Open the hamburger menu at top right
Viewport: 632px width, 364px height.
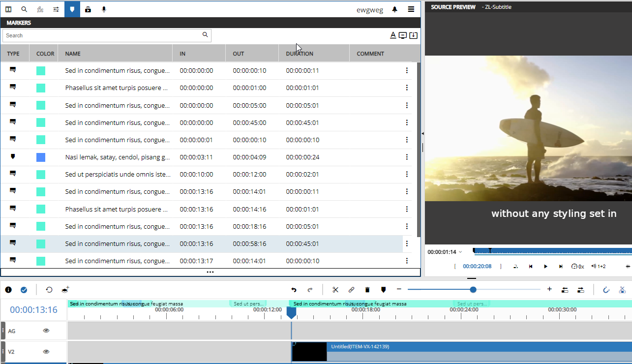coord(411,9)
